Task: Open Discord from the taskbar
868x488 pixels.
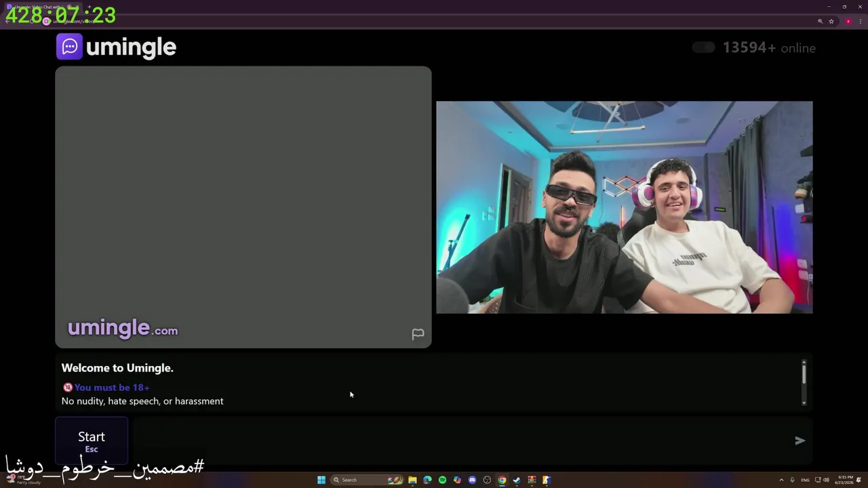Action: coord(472,480)
